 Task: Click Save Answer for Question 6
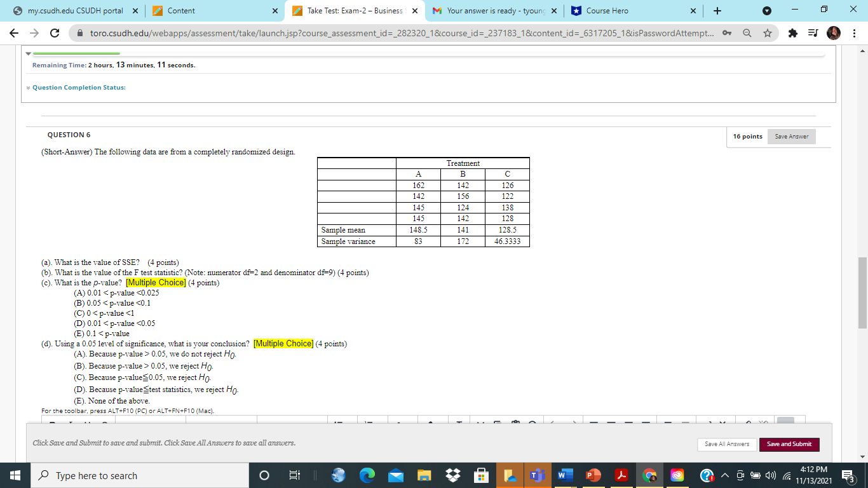tap(791, 137)
